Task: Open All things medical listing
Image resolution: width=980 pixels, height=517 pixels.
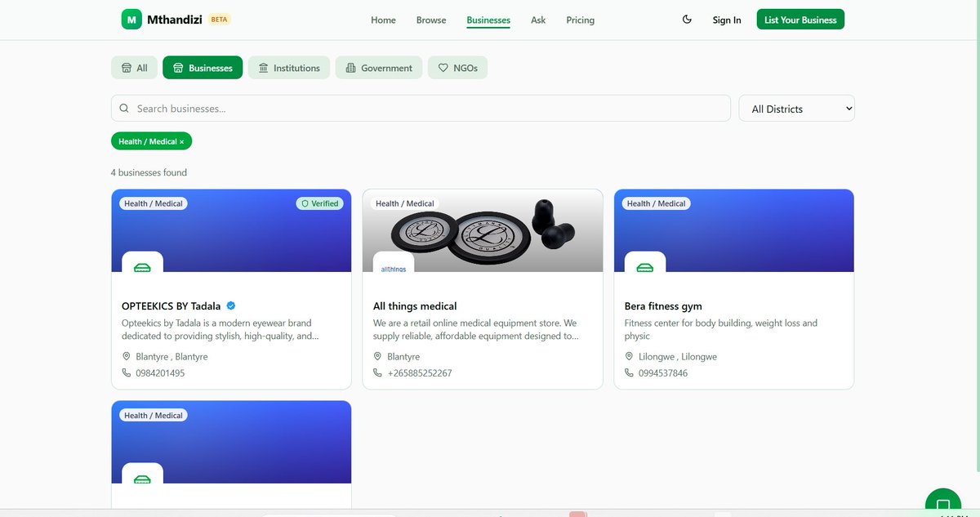Action: click(x=415, y=306)
